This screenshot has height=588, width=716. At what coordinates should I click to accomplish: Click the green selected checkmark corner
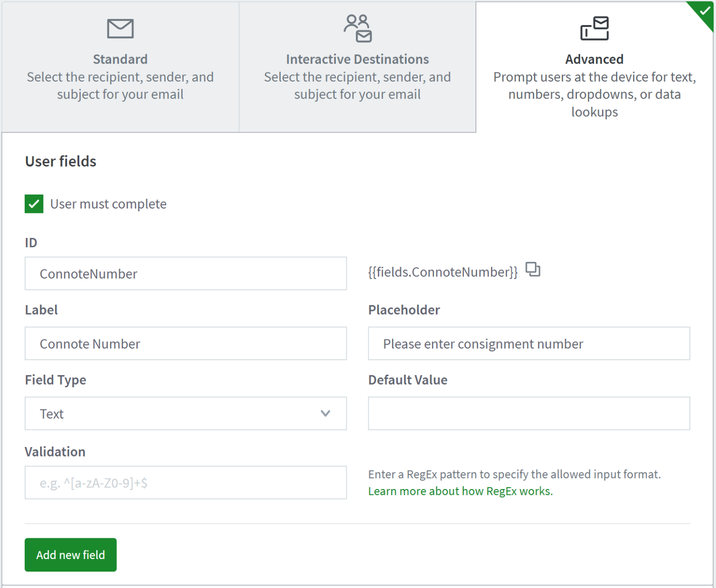tap(704, 11)
